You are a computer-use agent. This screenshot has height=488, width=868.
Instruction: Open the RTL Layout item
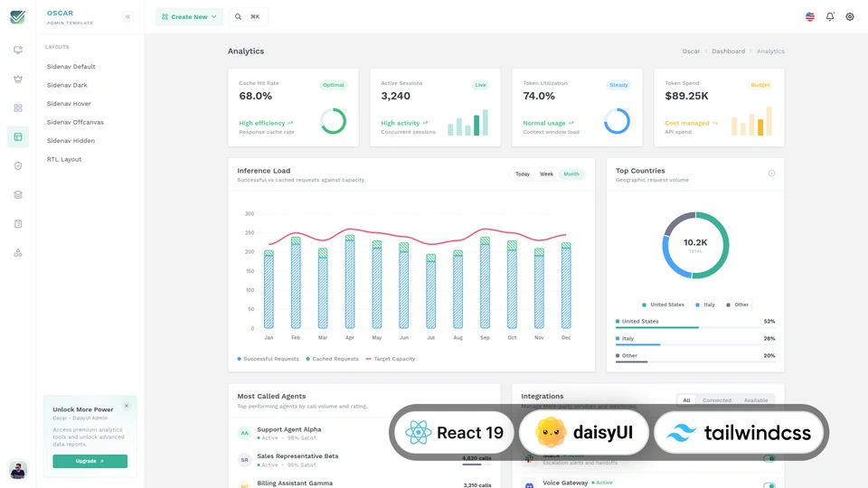point(63,159)
